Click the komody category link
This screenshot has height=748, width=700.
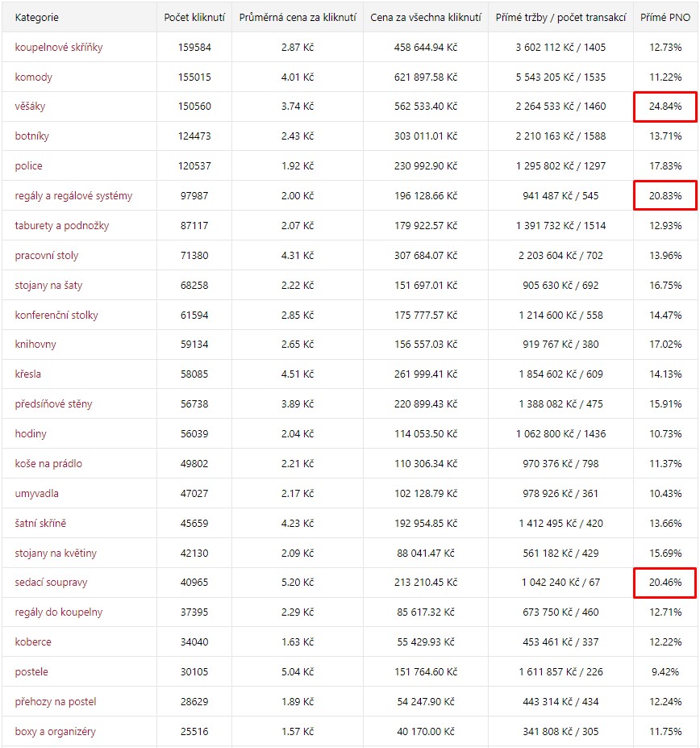click(34, 77)
